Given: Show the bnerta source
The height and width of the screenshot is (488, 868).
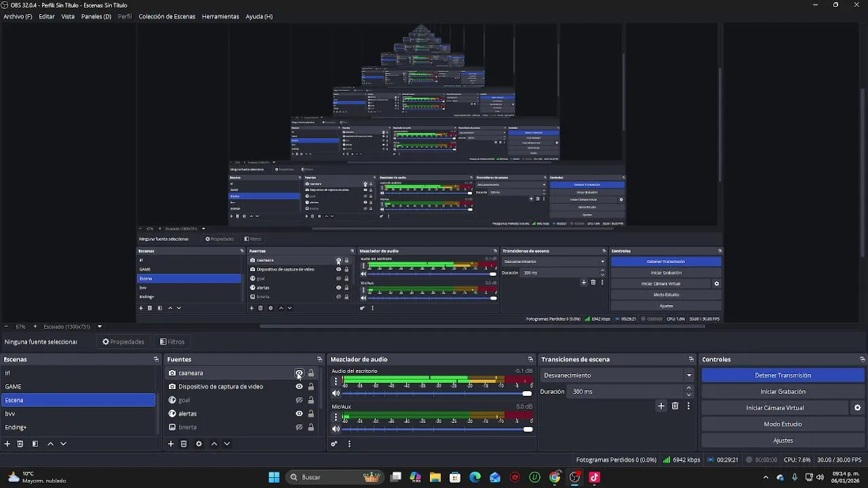Looking at the screenshot, I should [x=299, y=428].
